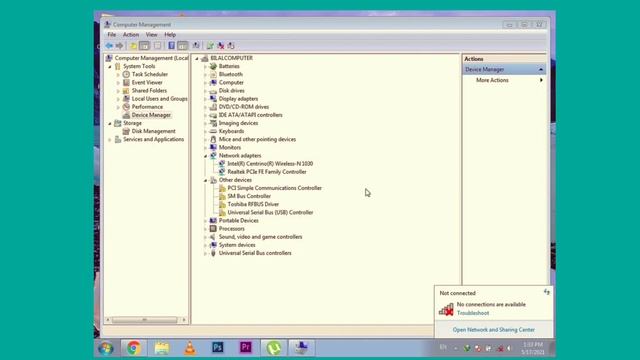Image resolution: width=640 pixels, height=360 pixels.
Task: Launch VLC media player from the taskbar
Action: 190,348
